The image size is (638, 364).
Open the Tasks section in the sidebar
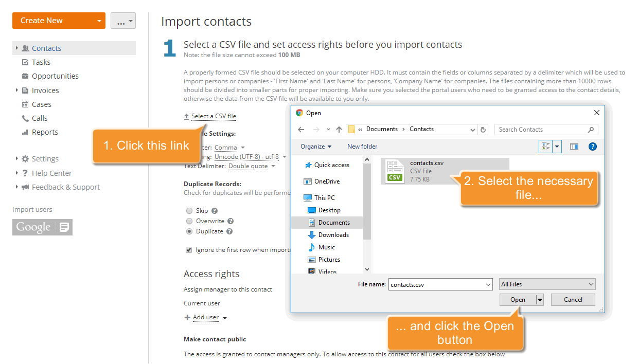[38, 62]
